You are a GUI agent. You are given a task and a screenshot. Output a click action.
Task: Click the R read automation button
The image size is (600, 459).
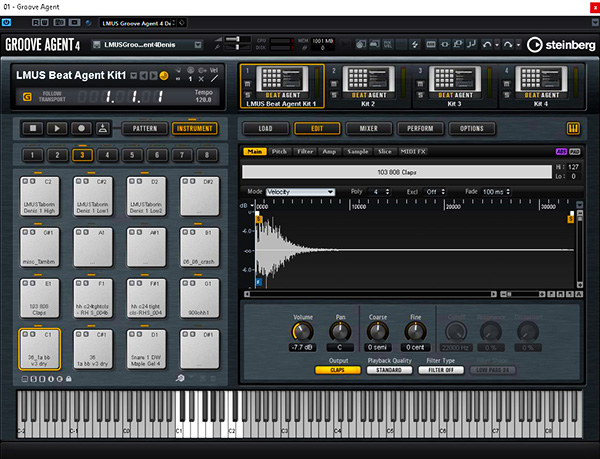(36, 23)
